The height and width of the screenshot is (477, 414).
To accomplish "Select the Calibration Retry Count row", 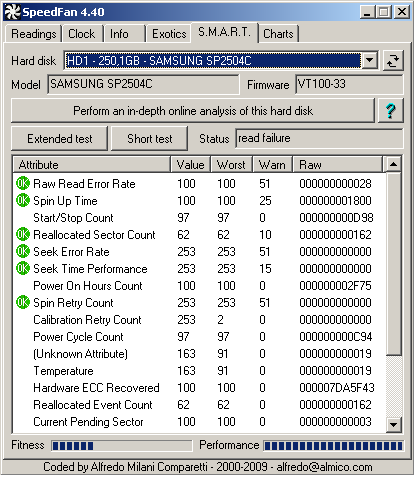I will point(199,320).
